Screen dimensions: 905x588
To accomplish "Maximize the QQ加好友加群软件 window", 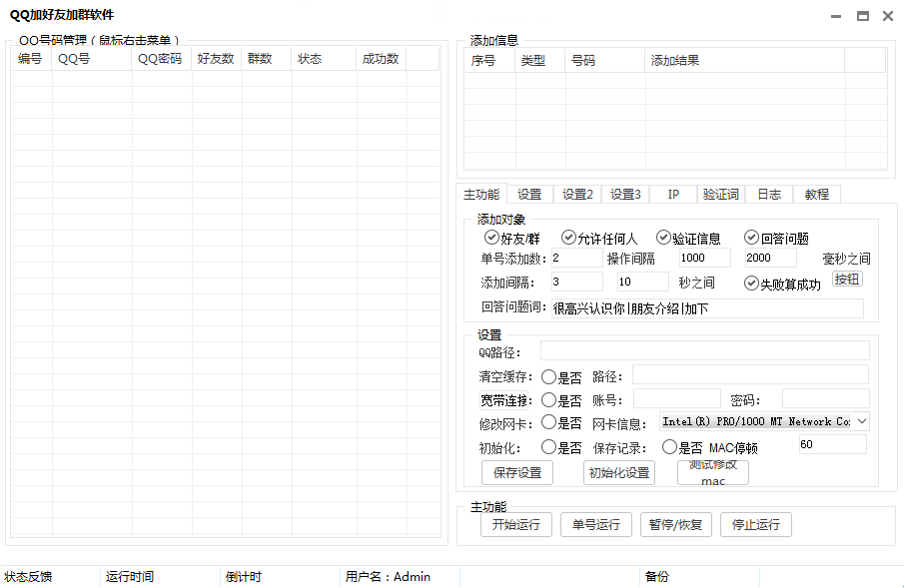I will (x=862, y=16).
